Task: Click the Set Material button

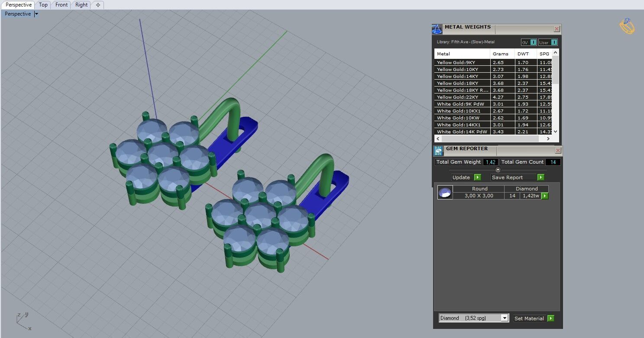Action: tap(530, 319)
